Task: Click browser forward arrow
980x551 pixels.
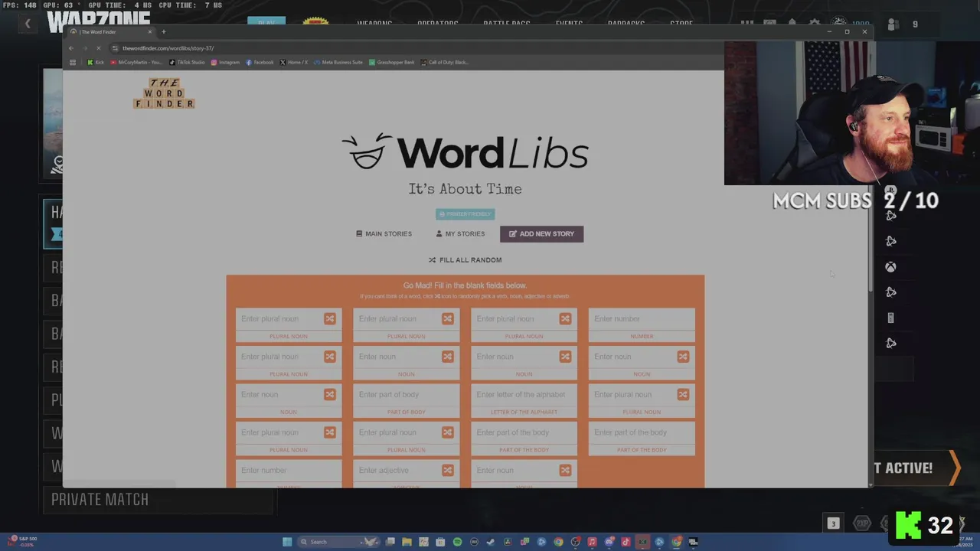Action: 84,48
